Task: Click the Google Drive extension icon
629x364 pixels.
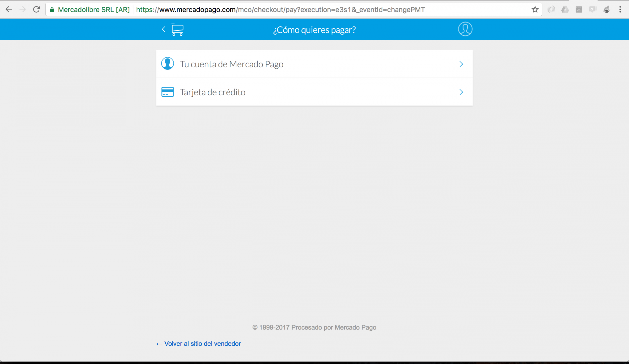Action: coord(565,10)
